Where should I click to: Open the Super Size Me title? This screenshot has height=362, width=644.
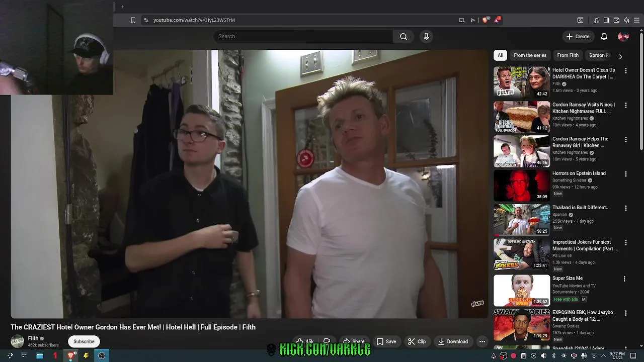point(568,278)
